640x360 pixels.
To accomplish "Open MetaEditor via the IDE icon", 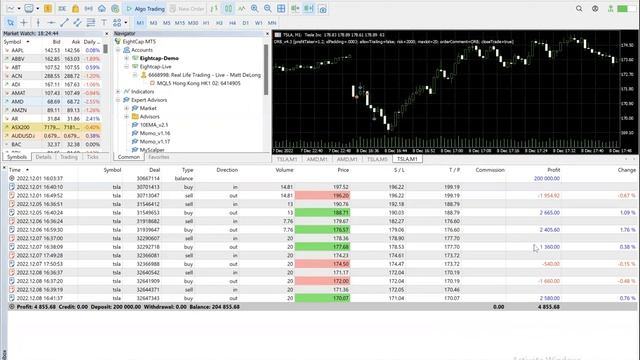I will [62, 9].
